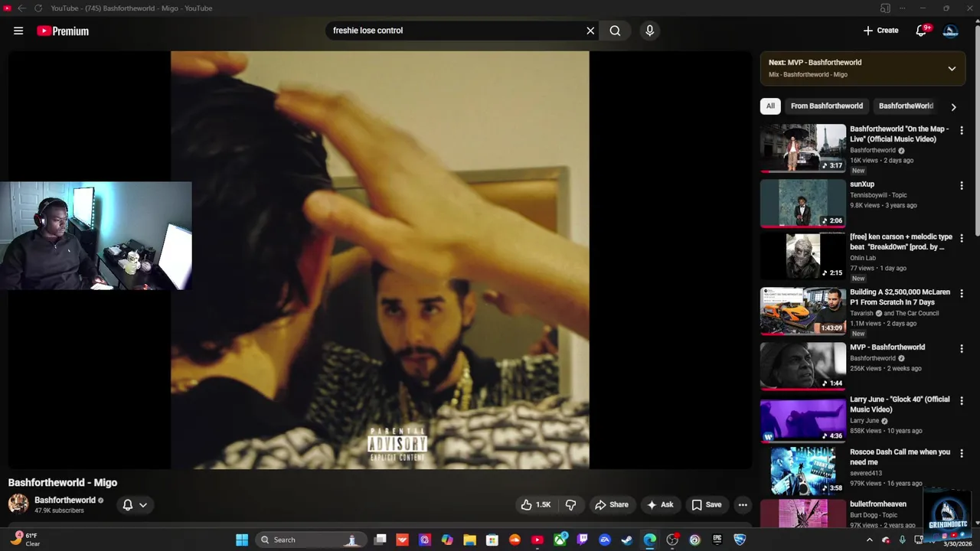980x551 pixels.
Task: Go back with the window back arrow
Action: (x=21, y=8)
